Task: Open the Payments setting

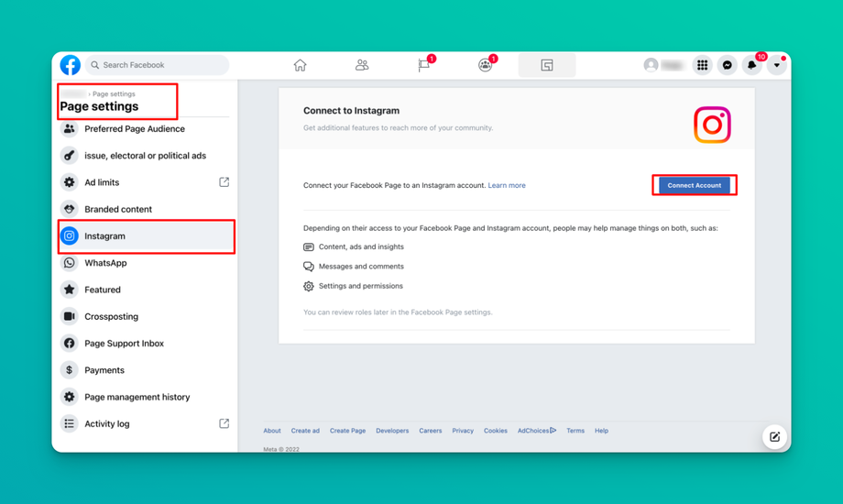Action: pyautogui.click(x=145, y=370)
